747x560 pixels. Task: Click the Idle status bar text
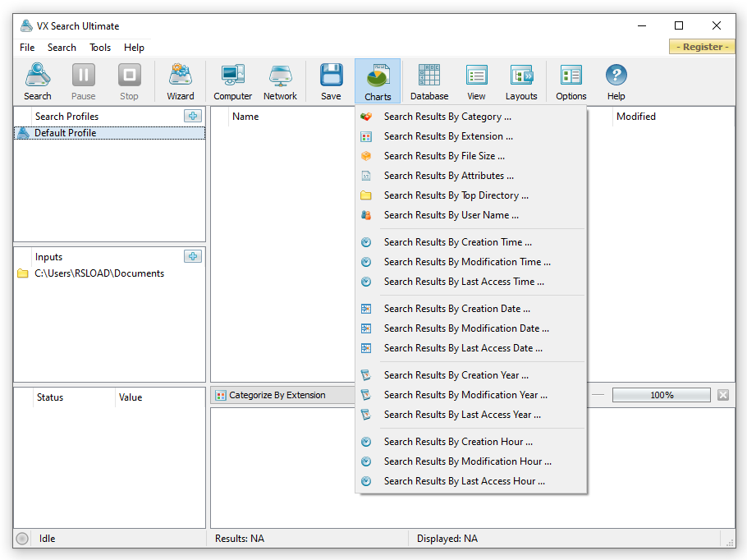point(47,539)
